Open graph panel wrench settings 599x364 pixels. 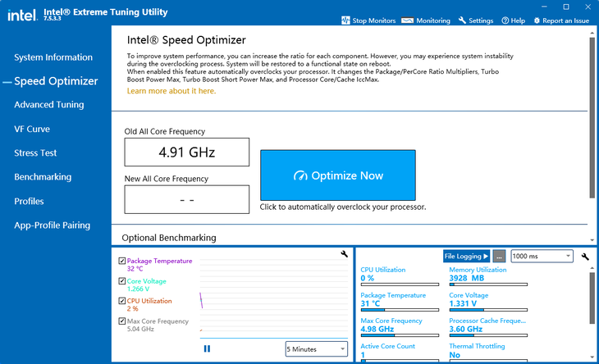click(x=344, y=255)
